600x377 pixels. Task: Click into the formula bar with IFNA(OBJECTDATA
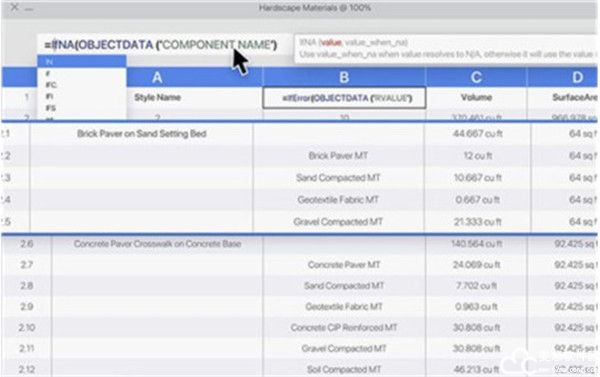tap(164, 45)
